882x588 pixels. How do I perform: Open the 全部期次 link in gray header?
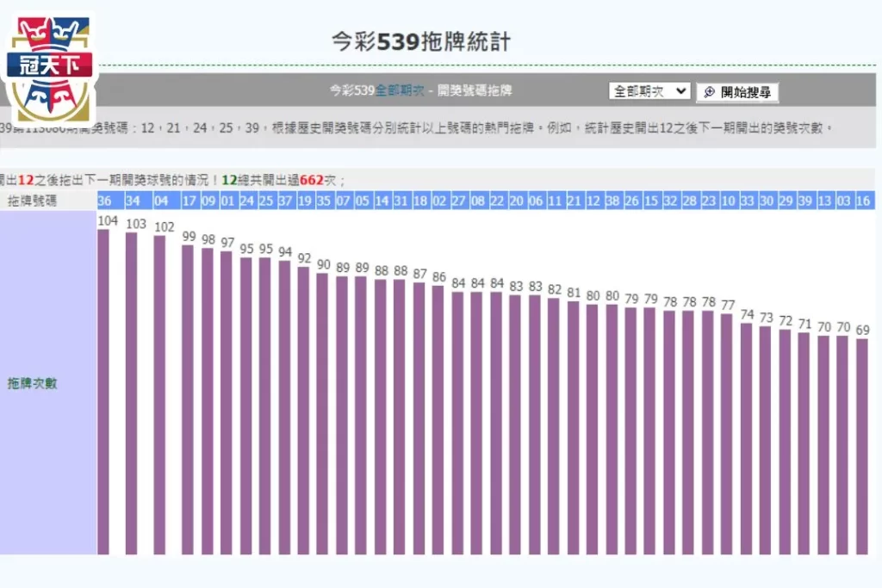(x=400, y=90)
